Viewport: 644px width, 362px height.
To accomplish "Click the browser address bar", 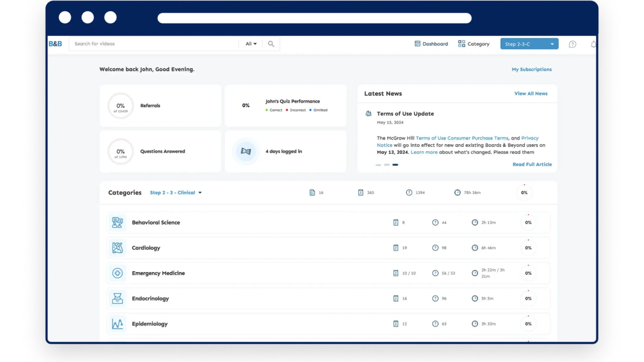I will 314,18.
